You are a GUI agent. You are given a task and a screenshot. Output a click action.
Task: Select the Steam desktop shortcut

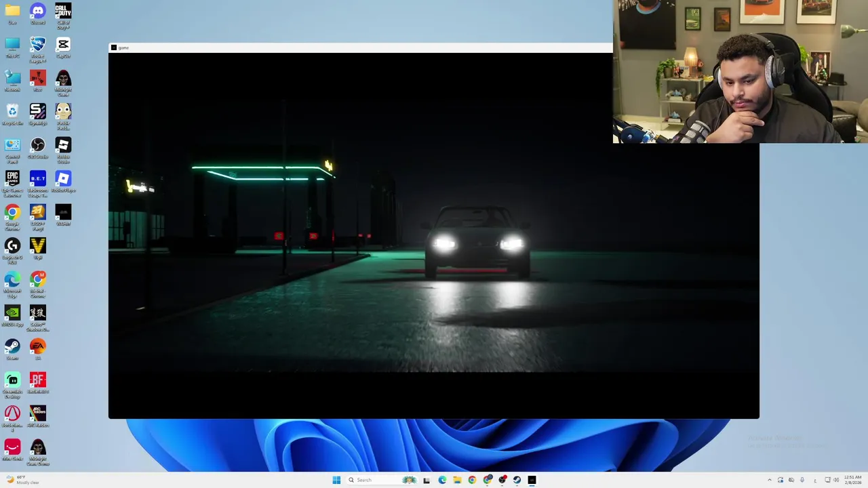tap(12, 349)
